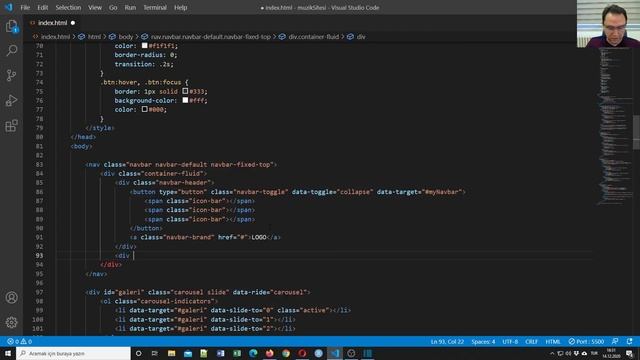This screenshot has height=360, width=640.
Task: Open the Windows Start menu
Action: pos(8,353)
